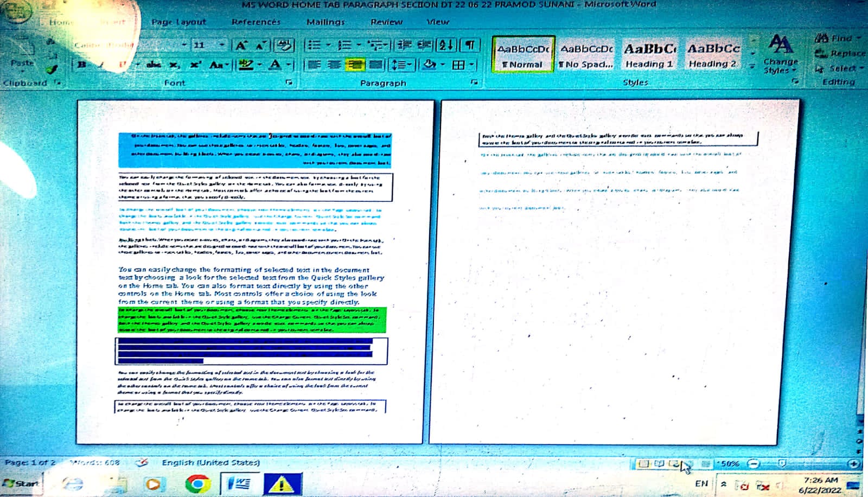Open the Page Layout tab
Screen dimensions: 868x497
178,22
